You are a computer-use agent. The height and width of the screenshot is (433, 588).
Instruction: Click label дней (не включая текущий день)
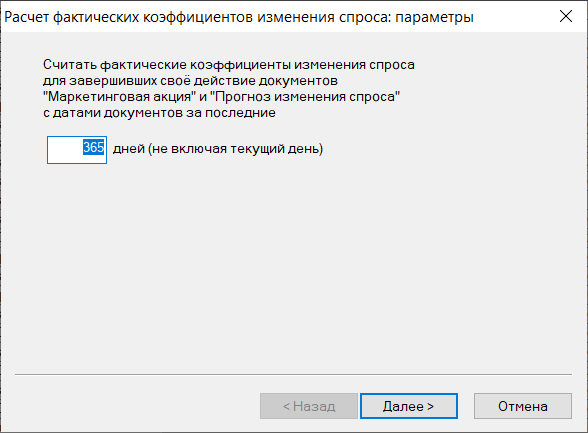coord(218,149)
